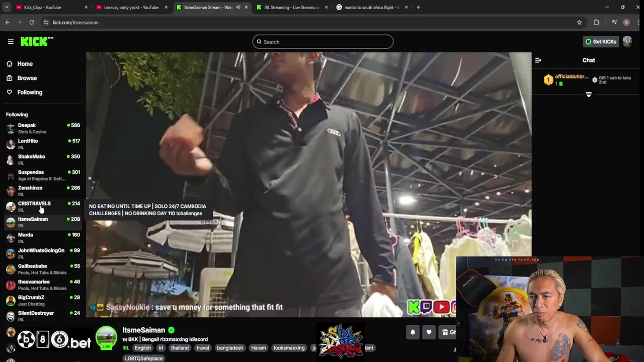Viewport: 644px width, 362px height.
Task: Click ItsmeSaiman streamer name below video
Action: 143,330
